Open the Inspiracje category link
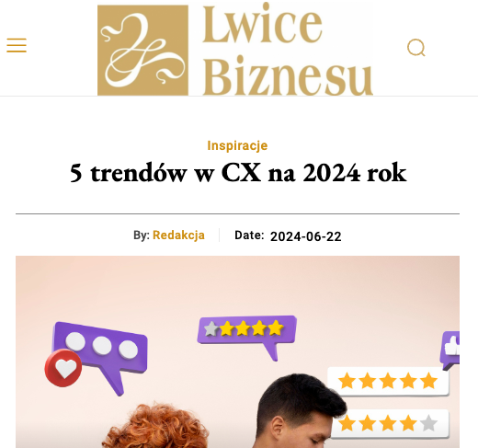Viewport: 478px width, 448px height. (x=237, y=145)
